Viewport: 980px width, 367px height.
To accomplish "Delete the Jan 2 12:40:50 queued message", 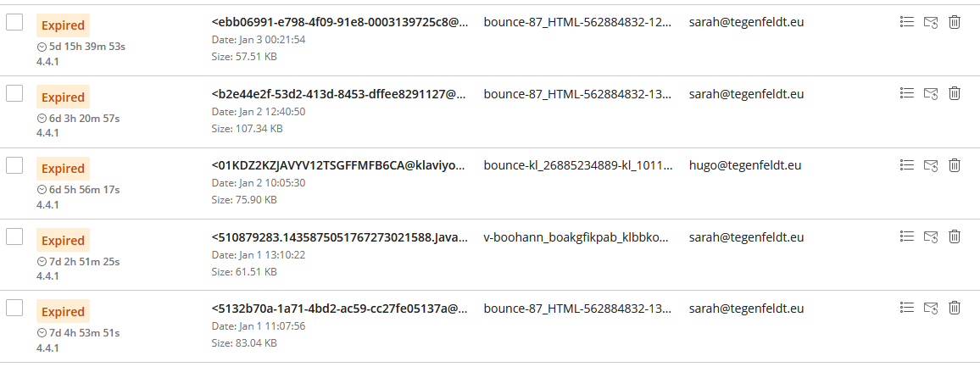I will click(x=955, y=93).
